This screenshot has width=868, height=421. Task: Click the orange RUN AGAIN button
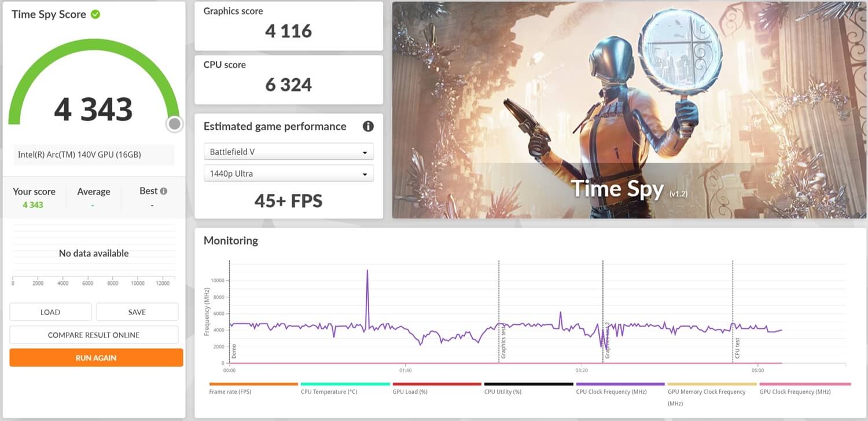click(x=96, y=358)
